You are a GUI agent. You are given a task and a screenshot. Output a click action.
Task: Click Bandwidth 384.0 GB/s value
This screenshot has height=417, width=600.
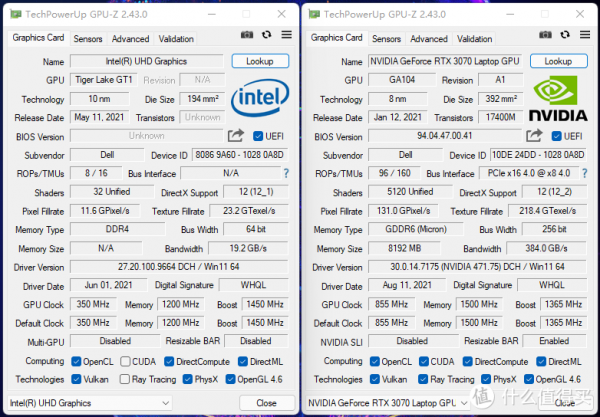pos(546,248)
